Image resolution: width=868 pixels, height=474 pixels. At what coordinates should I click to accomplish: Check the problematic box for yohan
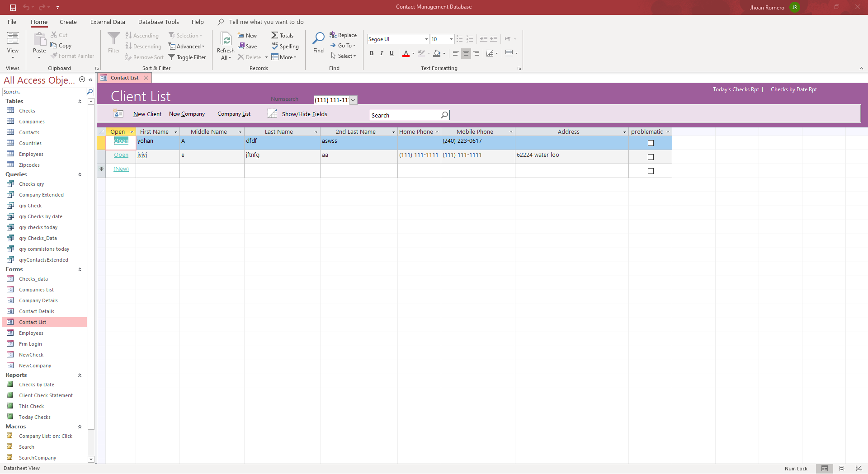[651, 143]
